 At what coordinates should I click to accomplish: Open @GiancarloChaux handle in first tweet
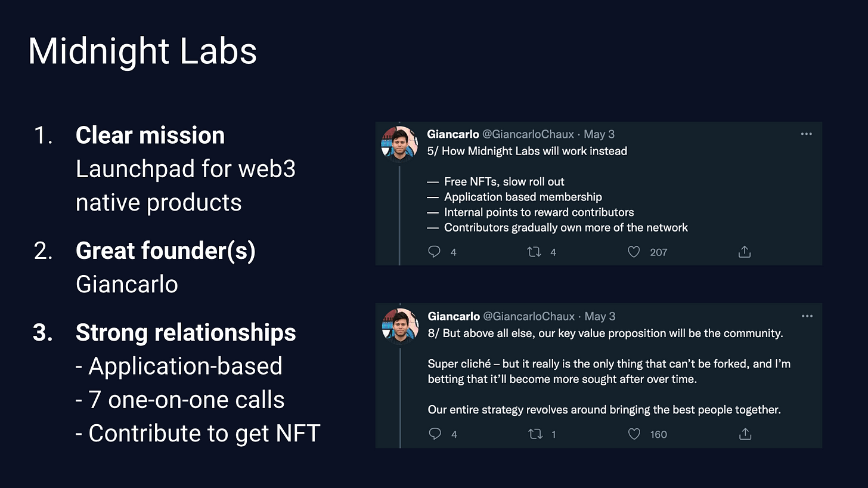click(528, 135)
